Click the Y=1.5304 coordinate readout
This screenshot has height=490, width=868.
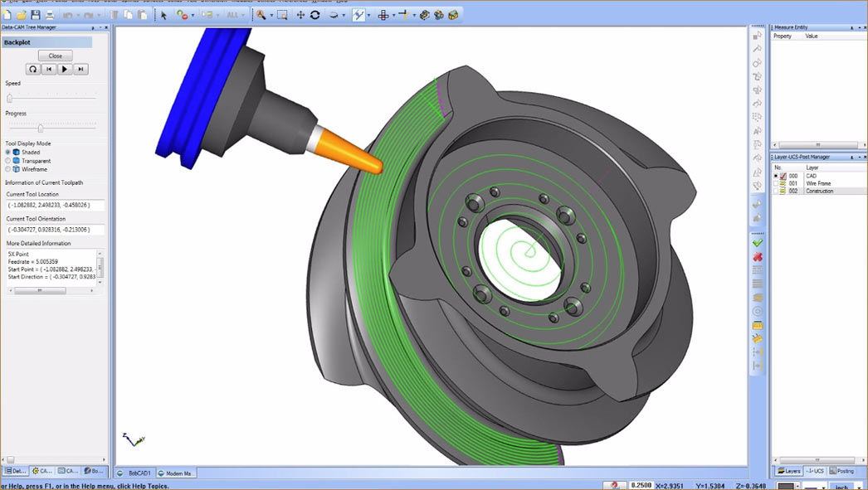pyautogui.click(x=710, y=486)
